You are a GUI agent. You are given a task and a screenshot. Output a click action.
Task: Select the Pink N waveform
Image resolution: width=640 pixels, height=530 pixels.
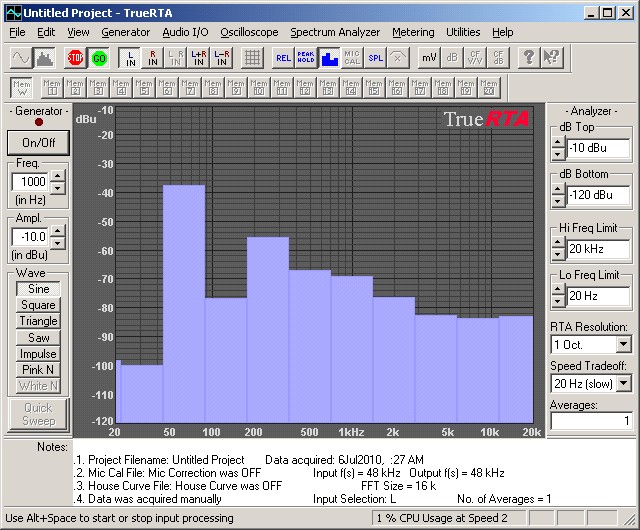pyautogui.click(x=38, y=370)
